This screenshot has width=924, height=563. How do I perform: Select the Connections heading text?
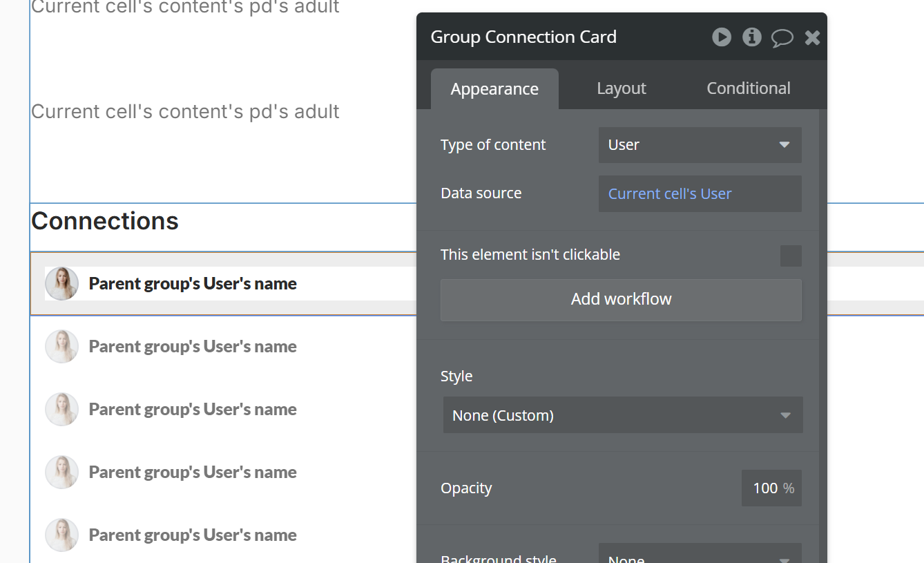(x=105, y=221)
